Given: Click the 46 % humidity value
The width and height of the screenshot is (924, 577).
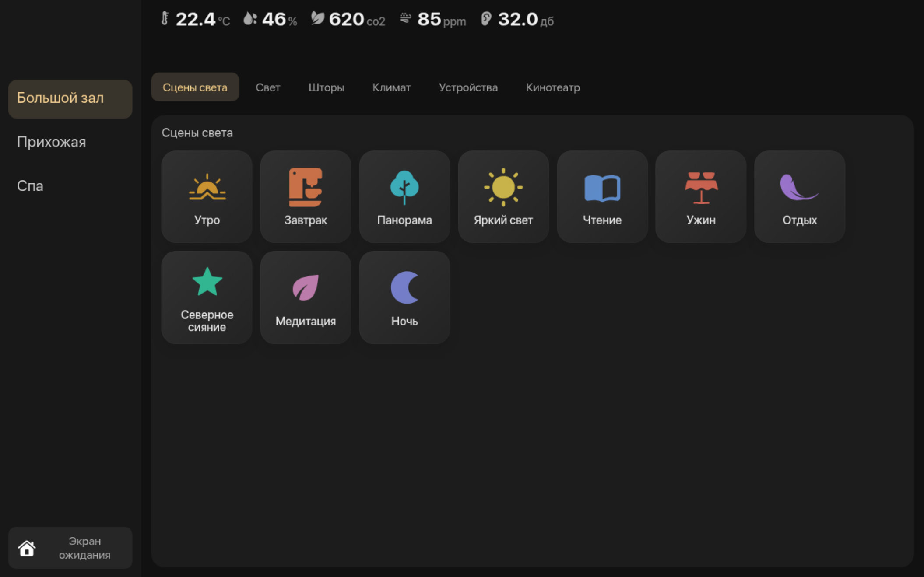Looking at the screenshot, I should click(280, 19).
